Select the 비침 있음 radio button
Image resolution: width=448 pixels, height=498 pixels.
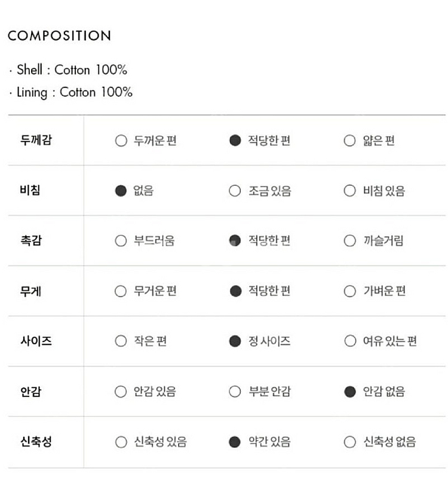tap(349, 191)
